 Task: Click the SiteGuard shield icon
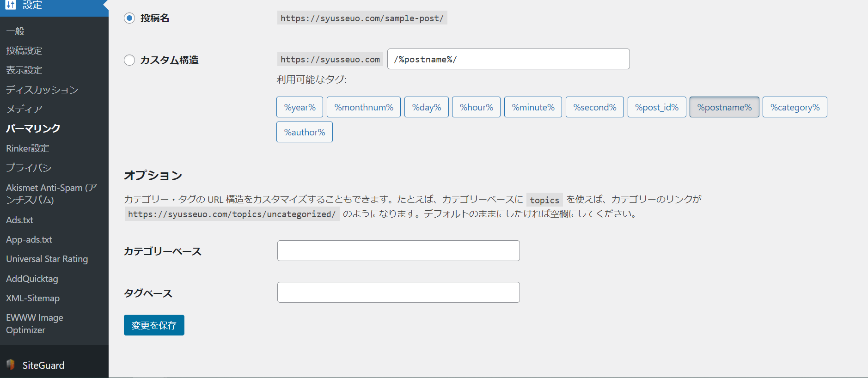point(11,365)
